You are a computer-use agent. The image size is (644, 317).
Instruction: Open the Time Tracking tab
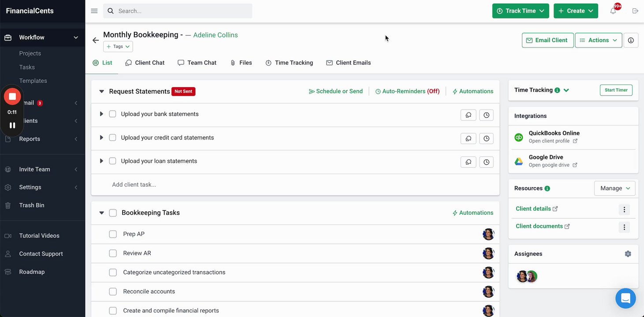[289, 63]
